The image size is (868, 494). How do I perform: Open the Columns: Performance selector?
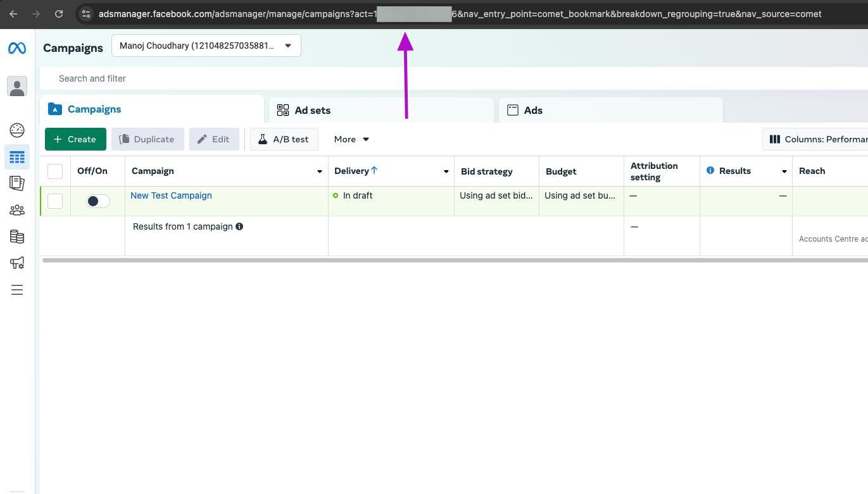click(815, 139)
